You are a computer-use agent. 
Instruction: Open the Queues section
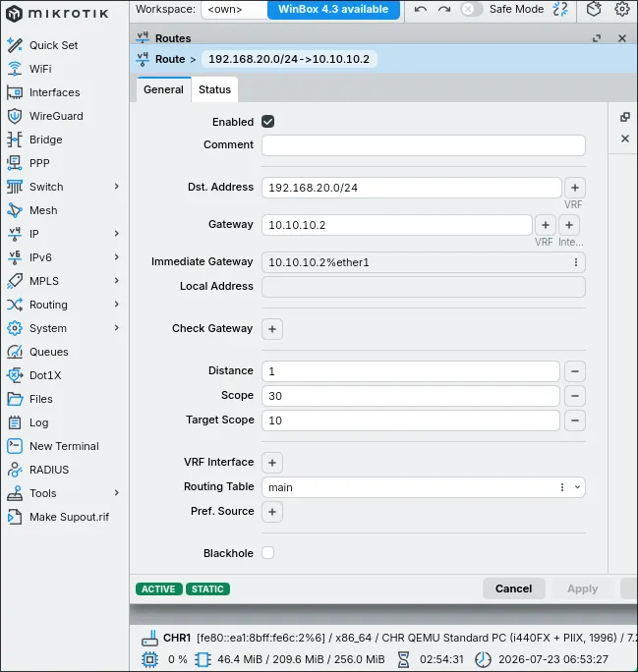(x=48, y=352)
